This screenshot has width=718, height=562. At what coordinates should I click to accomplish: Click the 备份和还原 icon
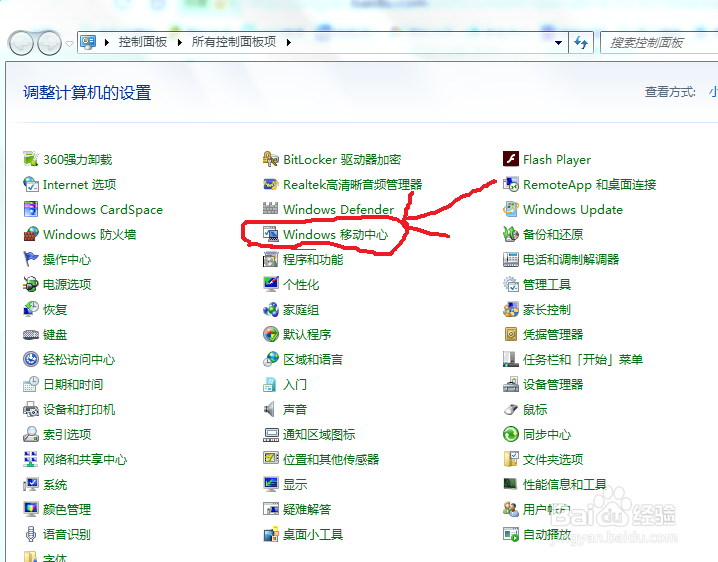[x=511, y=234]
